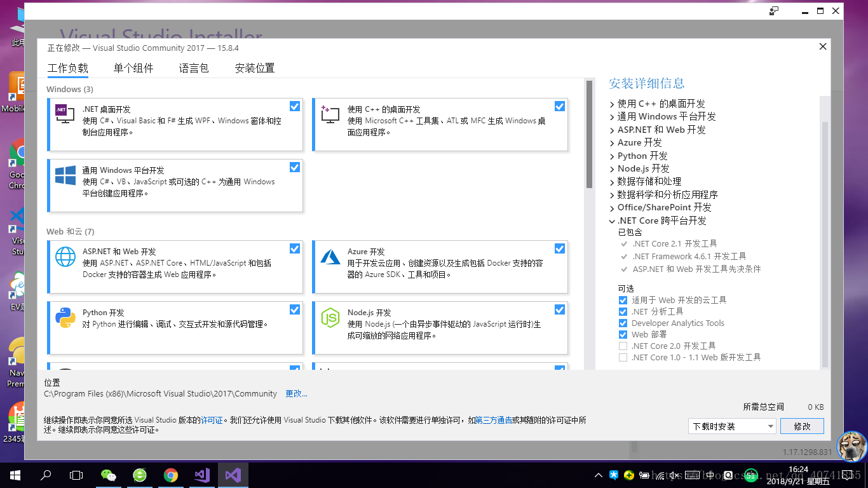Click the green circle 51 tray icon
868x488 pixels.
[750, 475]
